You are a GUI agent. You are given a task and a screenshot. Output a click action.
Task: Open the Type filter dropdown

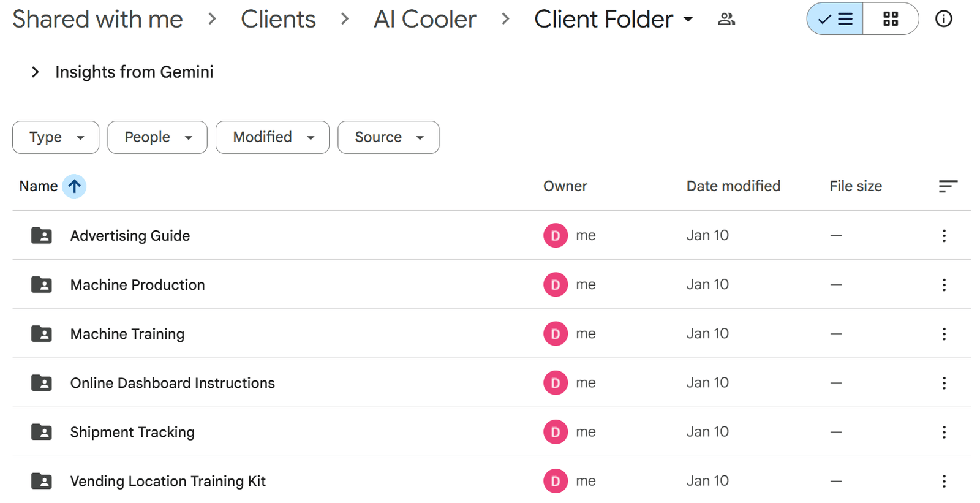coord(56,137)
